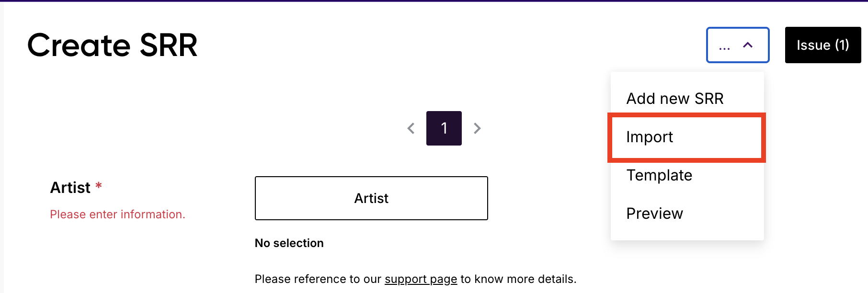Go to the previous page arrow
This screenshot has height=293, width=868.
point(411,128)
